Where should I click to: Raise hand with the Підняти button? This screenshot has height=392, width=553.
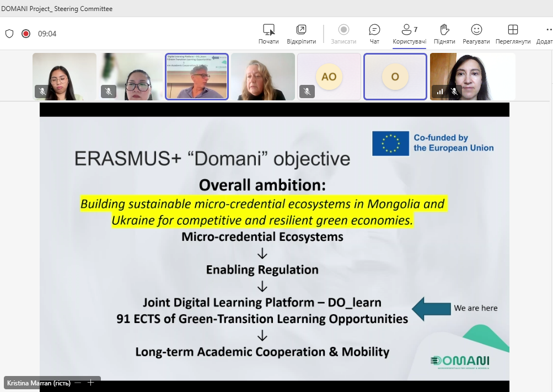click(x=444, y=34)
